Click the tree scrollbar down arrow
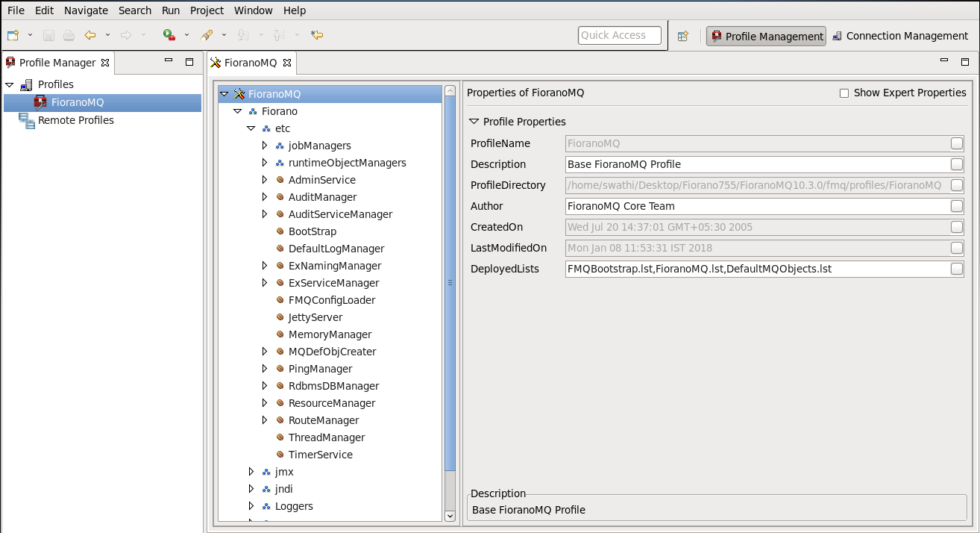The image size is (980, 533). 450,515
